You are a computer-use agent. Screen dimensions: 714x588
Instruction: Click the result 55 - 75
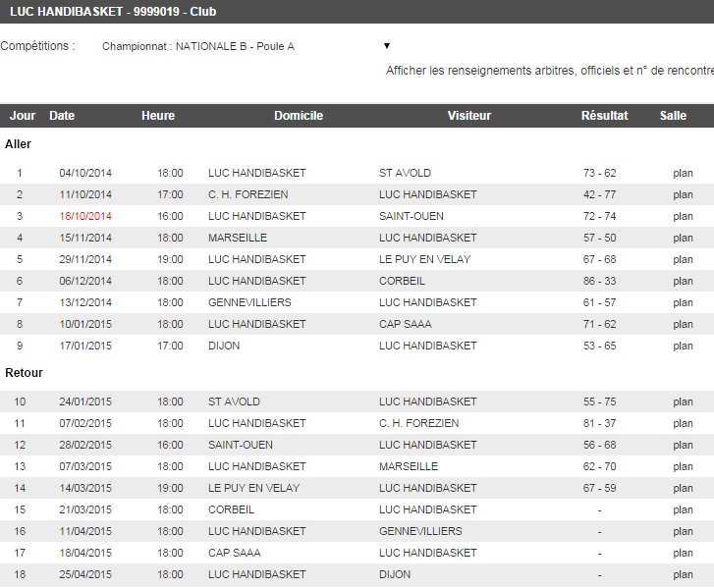[x=599, y=401]
